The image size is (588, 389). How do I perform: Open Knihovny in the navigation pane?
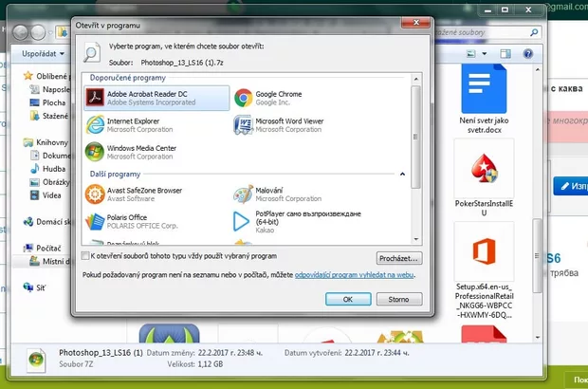[x=46, y=142]
